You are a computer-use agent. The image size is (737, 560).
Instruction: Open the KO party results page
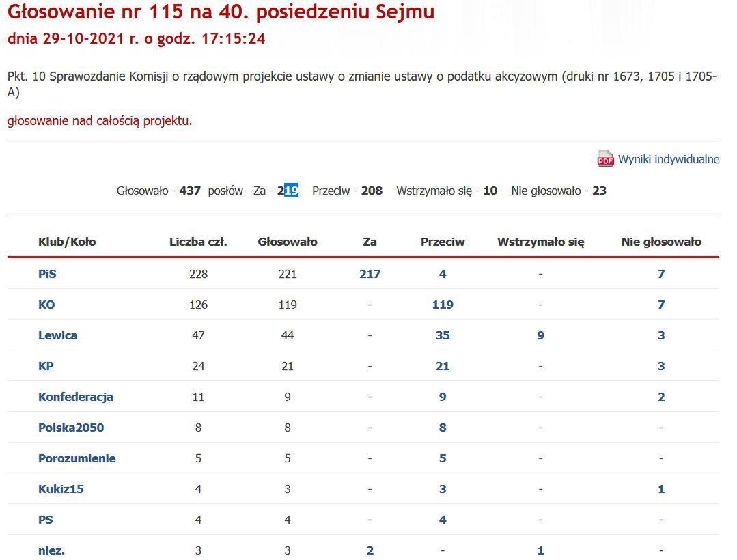pos(46,305)
